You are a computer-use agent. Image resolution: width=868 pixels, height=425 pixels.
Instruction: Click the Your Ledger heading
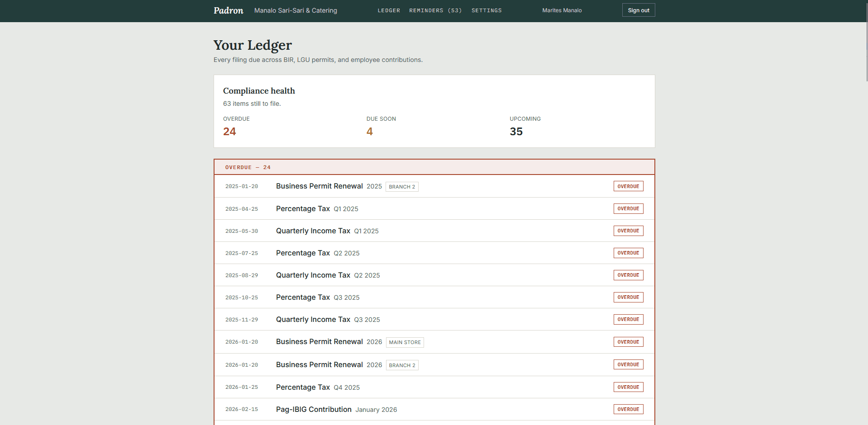pyautogui.click(x=253, y=45)
